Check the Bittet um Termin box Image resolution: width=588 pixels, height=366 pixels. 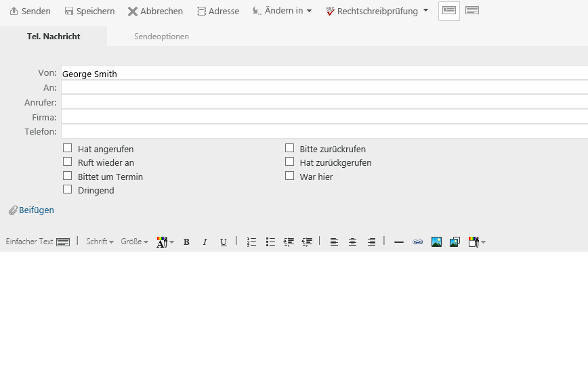coord(68,176)
